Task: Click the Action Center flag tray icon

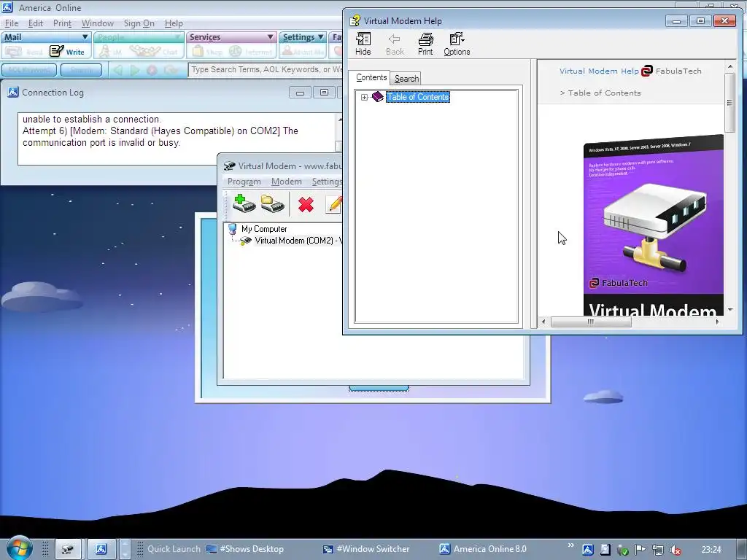Action: pyautogui.click(x=640, y=550)
